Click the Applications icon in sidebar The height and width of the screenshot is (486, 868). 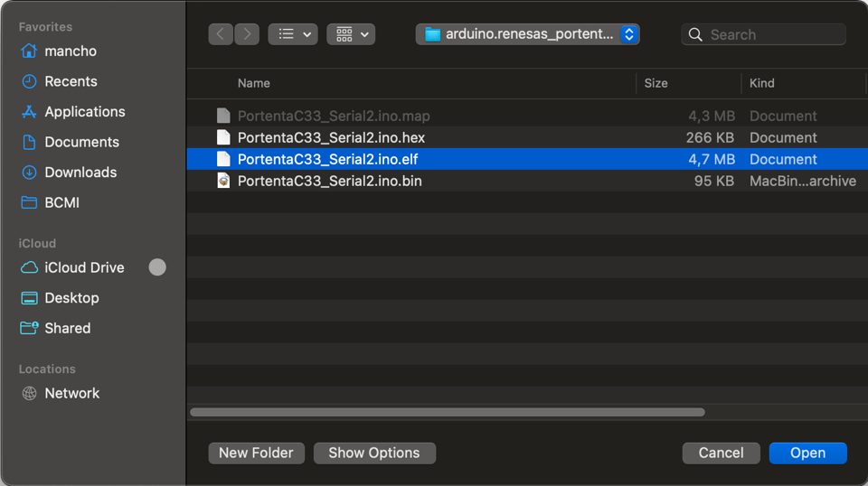[29, 112]
